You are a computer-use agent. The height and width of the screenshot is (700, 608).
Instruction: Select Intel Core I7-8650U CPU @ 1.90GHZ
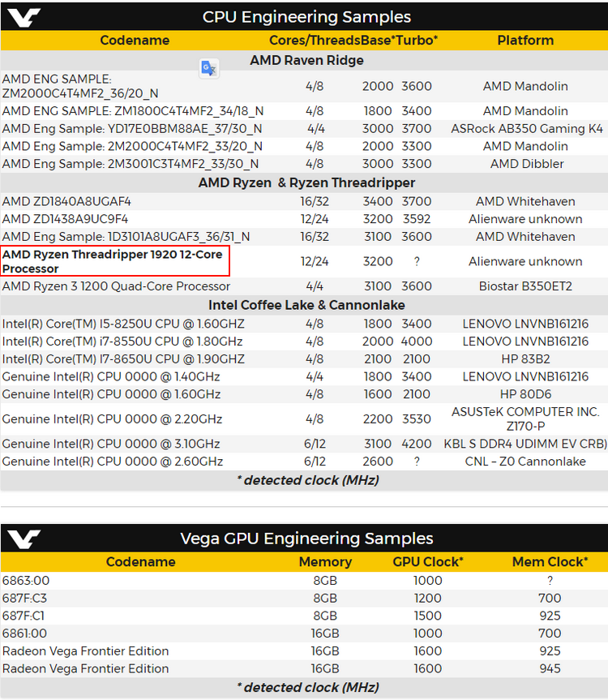pos(123,359)
